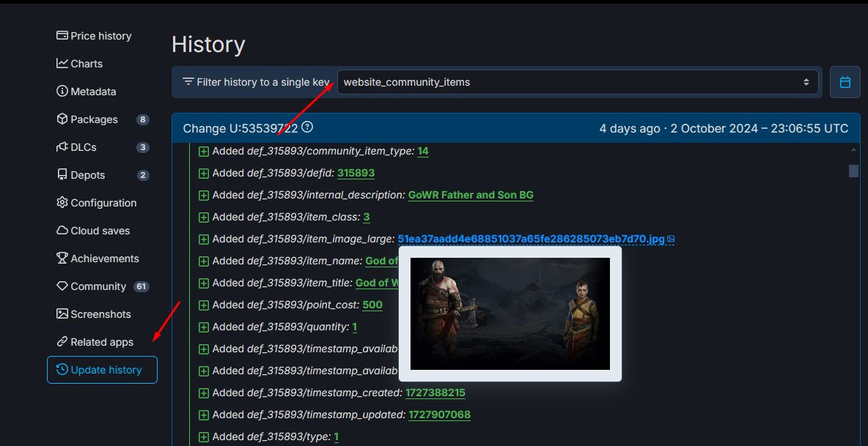
Task: Click timestamp_created value 1727388215
Action: tap(435, 393)
